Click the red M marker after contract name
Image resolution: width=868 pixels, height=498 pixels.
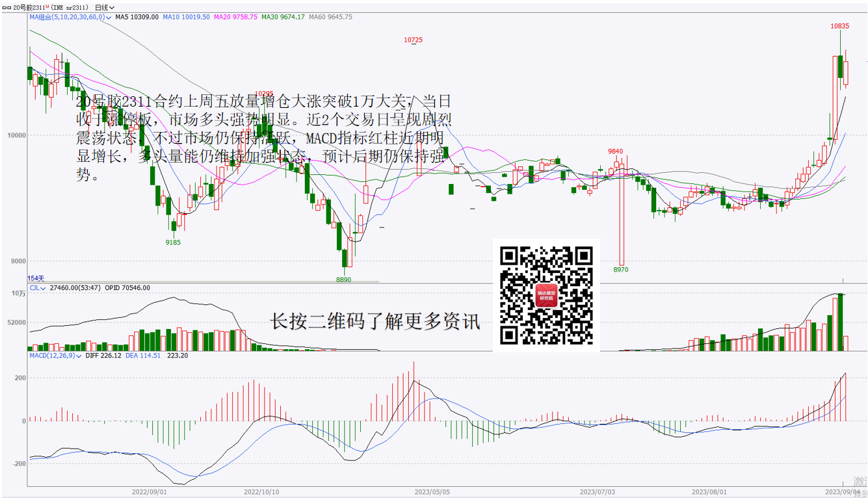point(47,7)
